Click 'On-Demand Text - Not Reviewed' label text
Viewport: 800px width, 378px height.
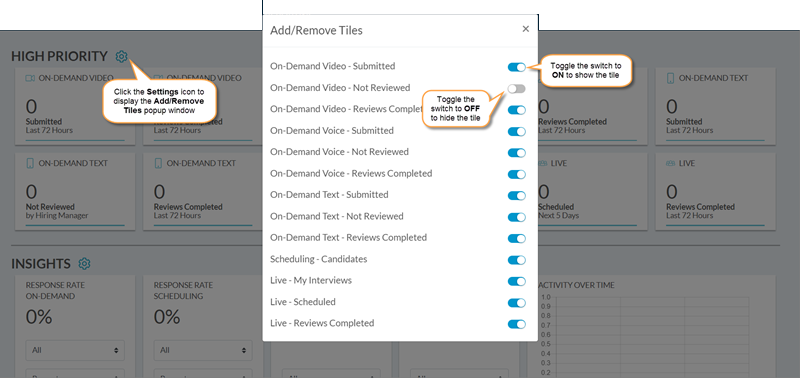(x=337, y=216)
